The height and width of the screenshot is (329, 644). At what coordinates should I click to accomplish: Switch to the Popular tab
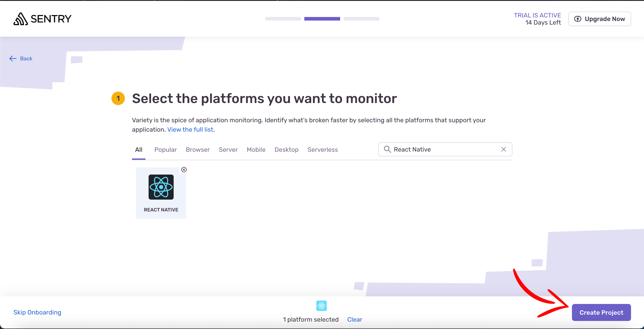coord(166,150)
